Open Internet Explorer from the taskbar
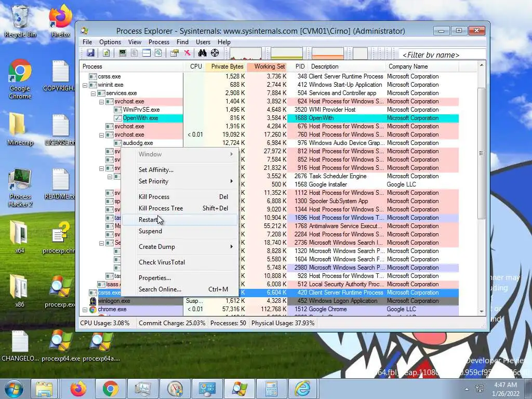532x399 pixels. pyautogui.click(x=302, y=389)
